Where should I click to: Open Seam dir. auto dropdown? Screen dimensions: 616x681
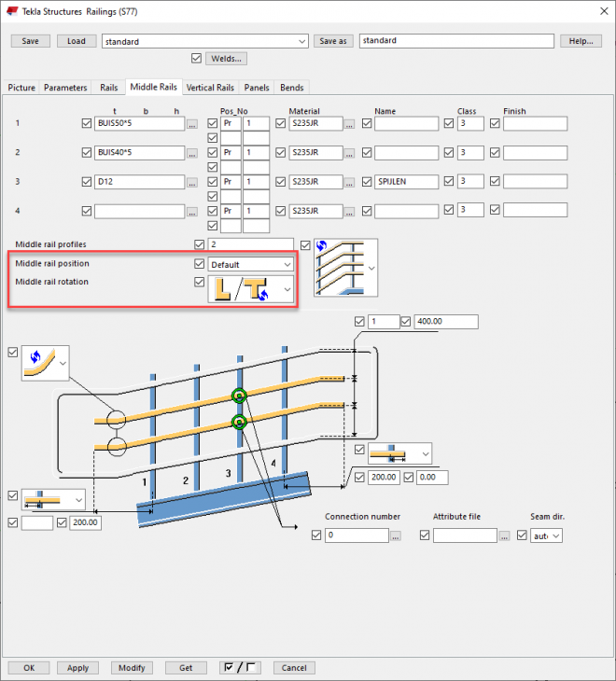click(546, 536)
